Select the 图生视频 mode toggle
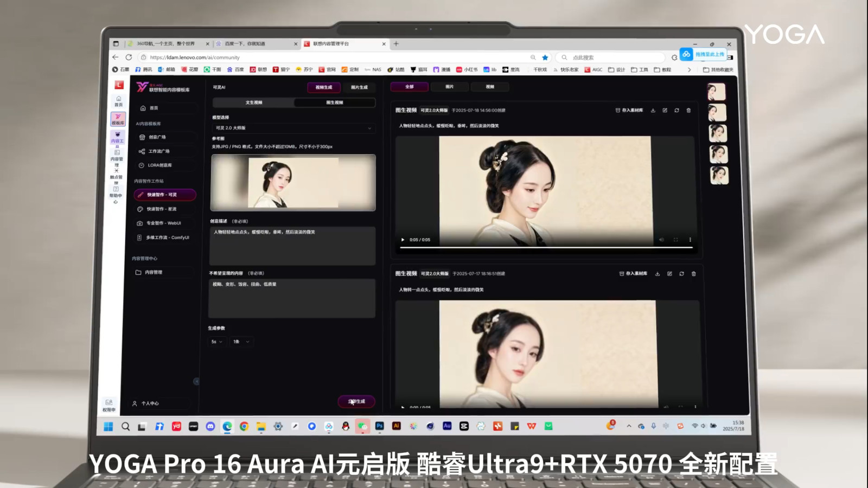This screenshot has width=868, height=488. [335, 102]
